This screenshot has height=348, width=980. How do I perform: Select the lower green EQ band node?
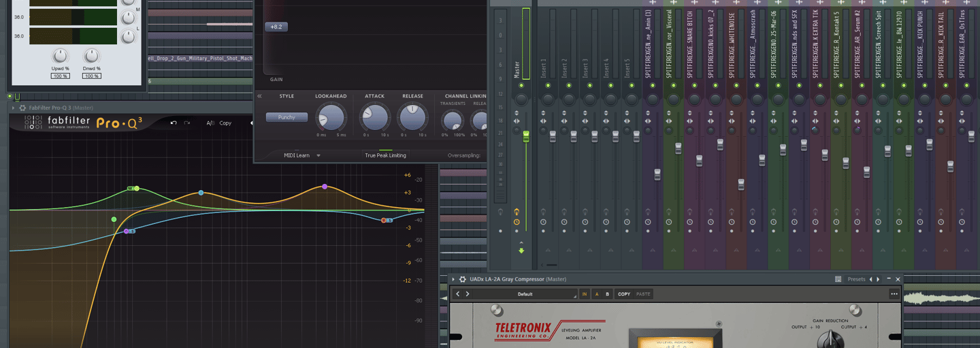114,219
